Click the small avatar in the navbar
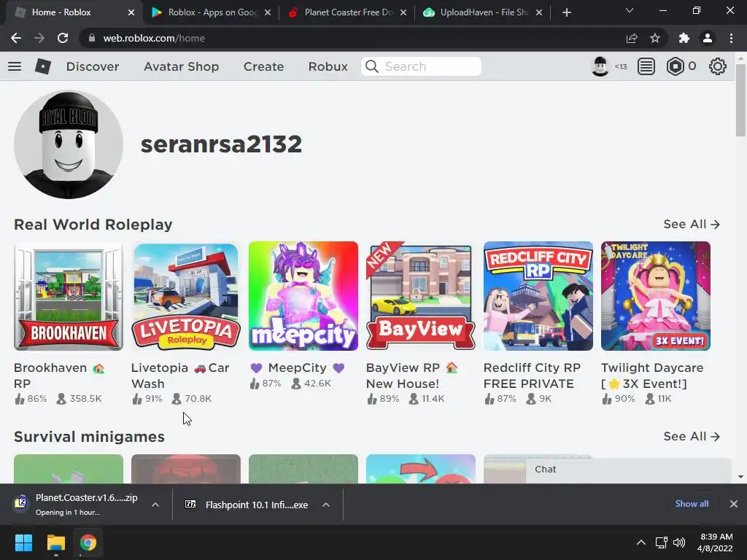 600,66
